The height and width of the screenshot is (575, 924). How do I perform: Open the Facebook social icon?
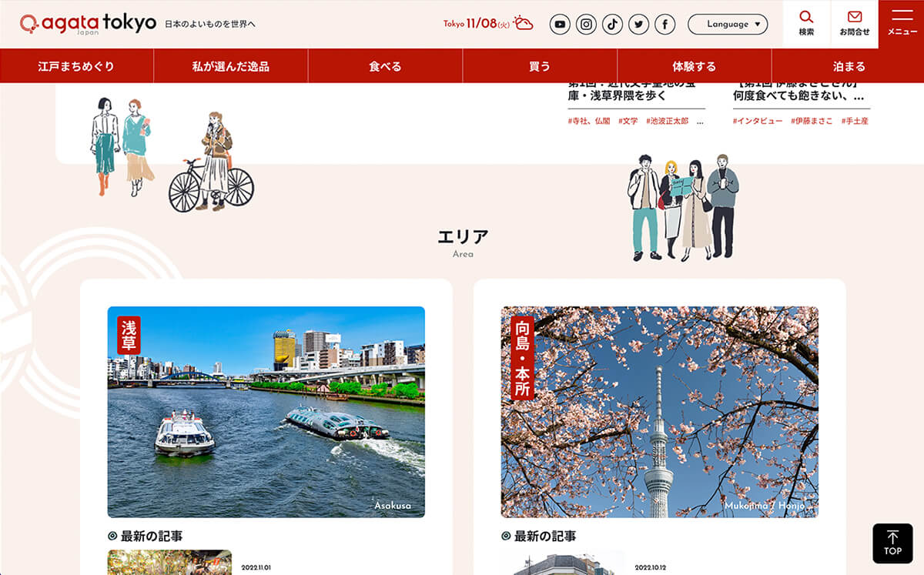tap(665, 25)
